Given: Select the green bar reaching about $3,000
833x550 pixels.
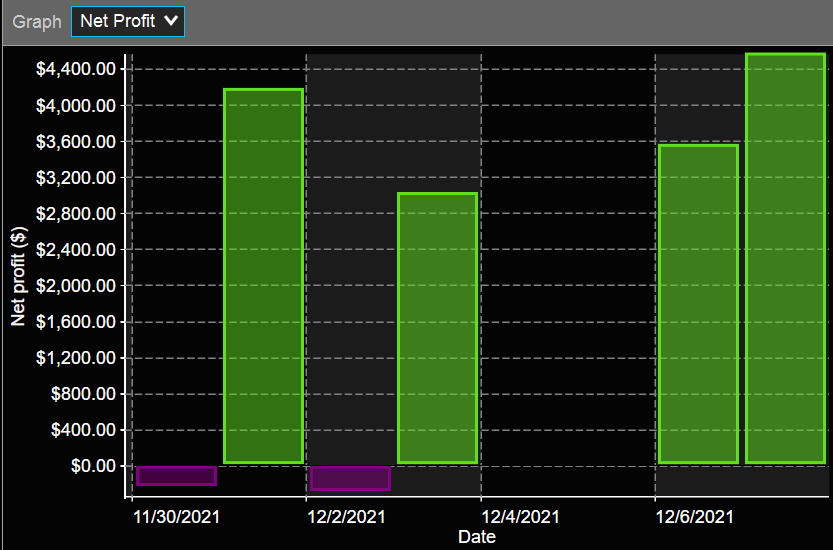Looking at the screenshot, I should pyautogui.click(x=437, y=328).
